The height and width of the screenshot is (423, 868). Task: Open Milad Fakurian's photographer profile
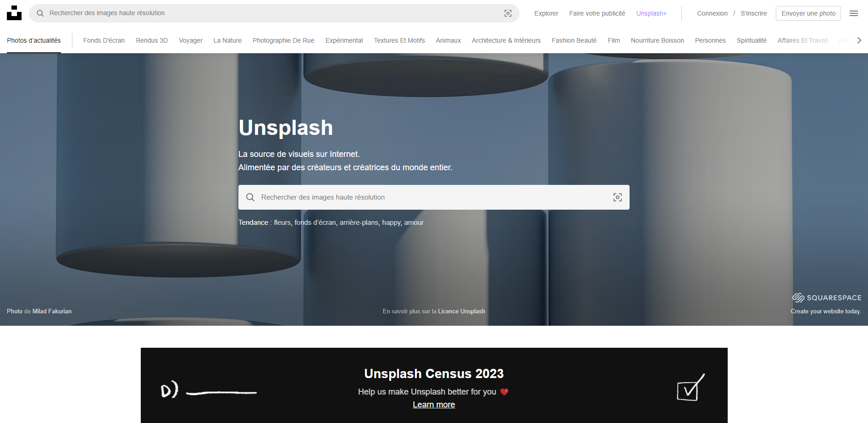point(52,311)
